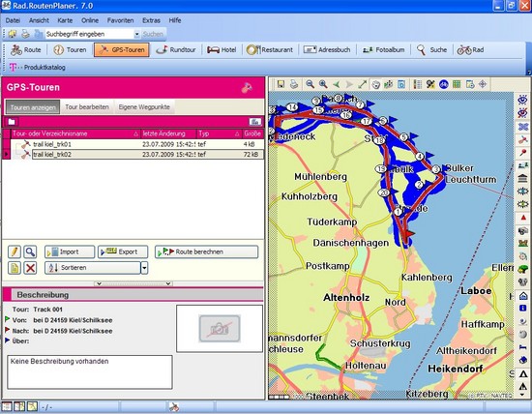Click the zoom in magnifier on map toolbar
532x414 pixels.
click(323, 84)
